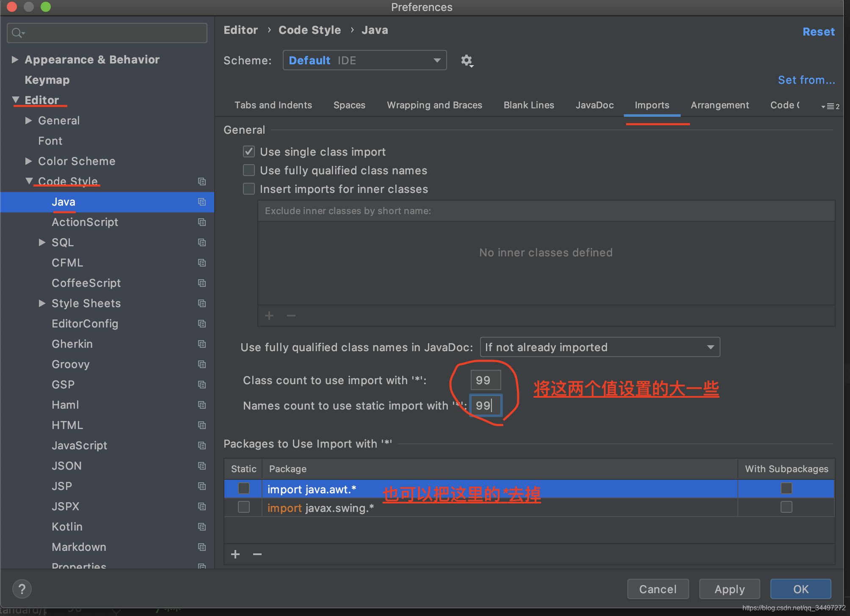Uncheck Use single class import
This screenshot has width=850, height=616.
click(x=249, y=151)
